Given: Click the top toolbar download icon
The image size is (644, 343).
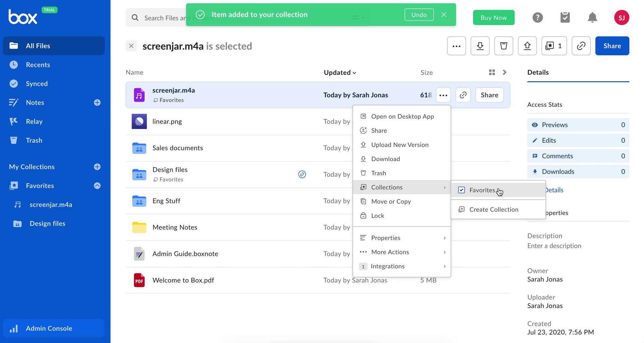Looking at the screenshot, I should click(x=480, y=46).
